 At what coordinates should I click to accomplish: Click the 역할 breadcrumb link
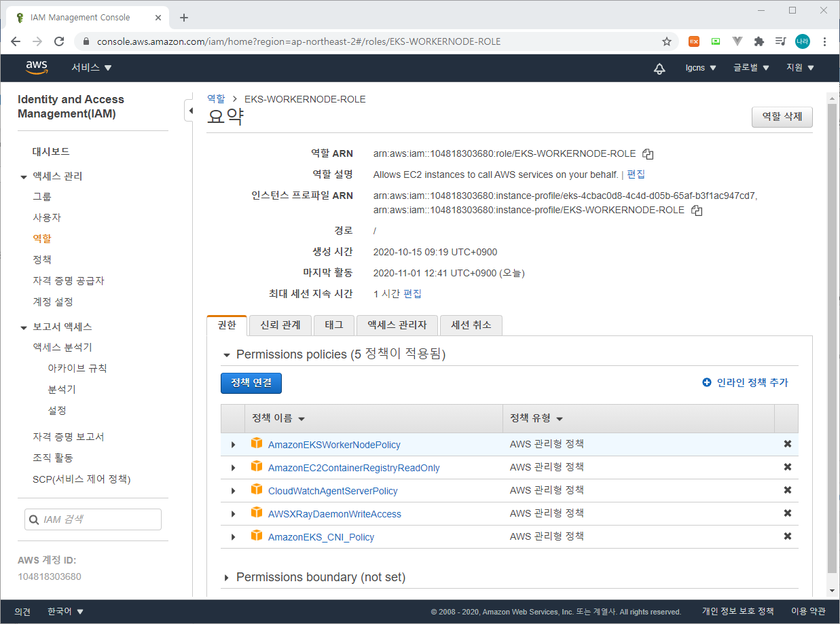pyautogui.click(x=216, y=99)
